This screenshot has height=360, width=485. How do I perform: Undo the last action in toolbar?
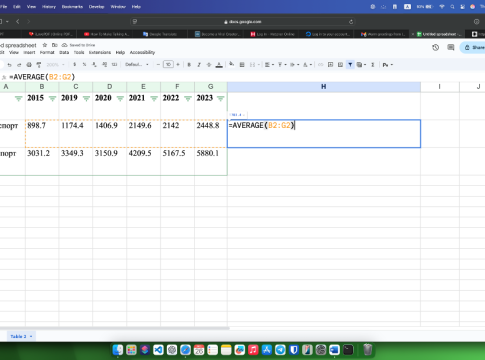point(9,65)
